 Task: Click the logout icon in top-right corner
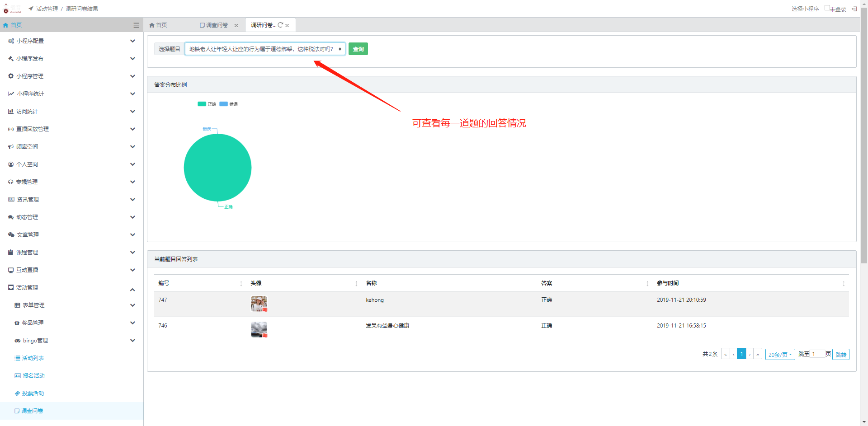[x=854, y=9]
